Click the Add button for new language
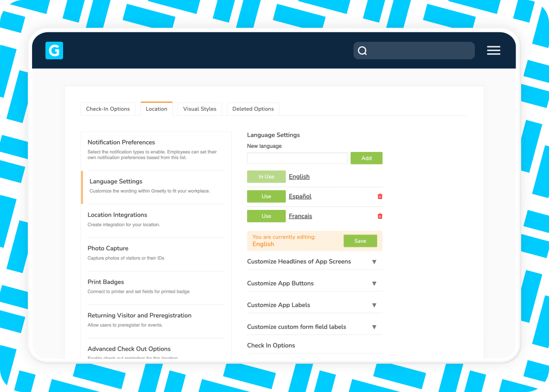Viewport: 549px width, 392px height. 366,158
